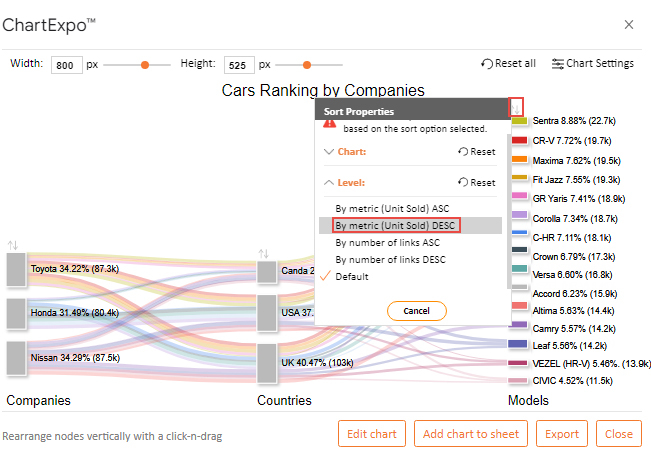
Task: Click the CR-V red color node
Action: coord(519,140)
